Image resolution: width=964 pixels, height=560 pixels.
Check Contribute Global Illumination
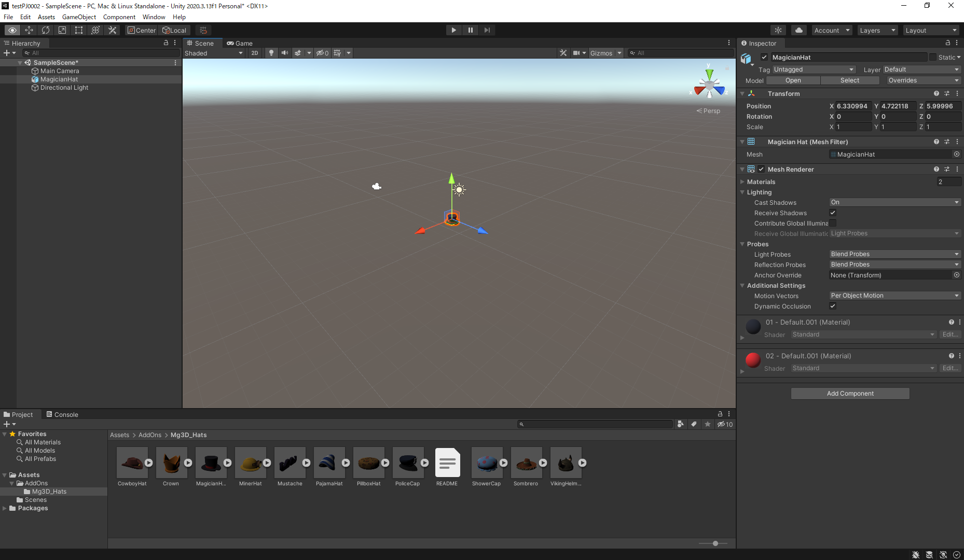click(x=833, y=223)
